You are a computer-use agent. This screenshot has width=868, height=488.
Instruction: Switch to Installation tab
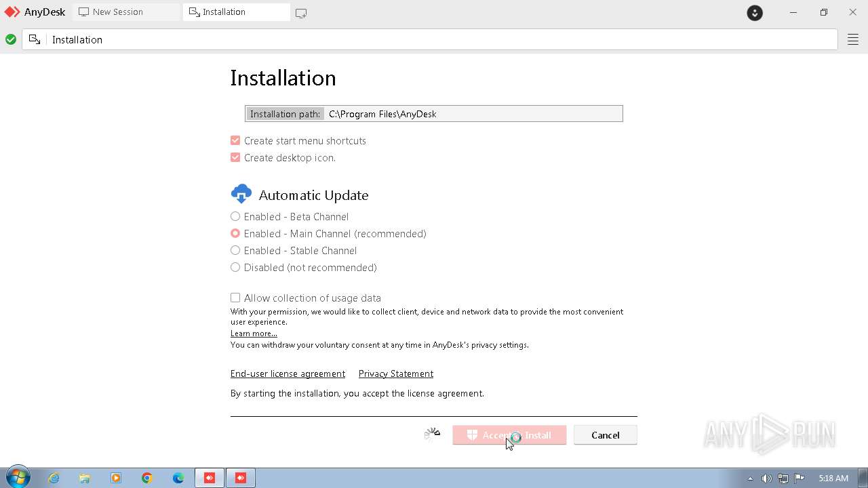pyautogui.click(x=237, y=12)
